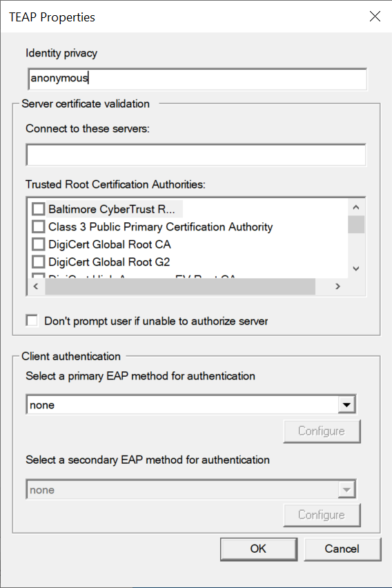Click OK to confirm TEAP settings
392x588 pixels.
pos(258,549)
